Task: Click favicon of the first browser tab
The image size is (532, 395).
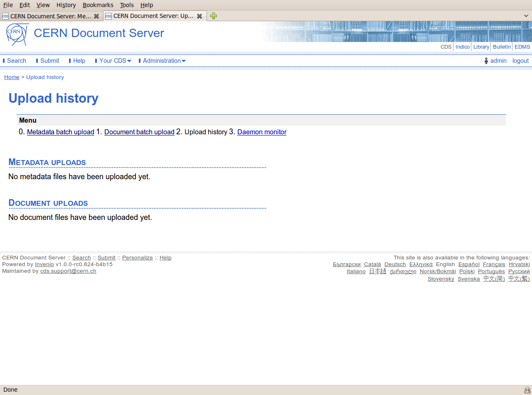Action: pos(5,16)
